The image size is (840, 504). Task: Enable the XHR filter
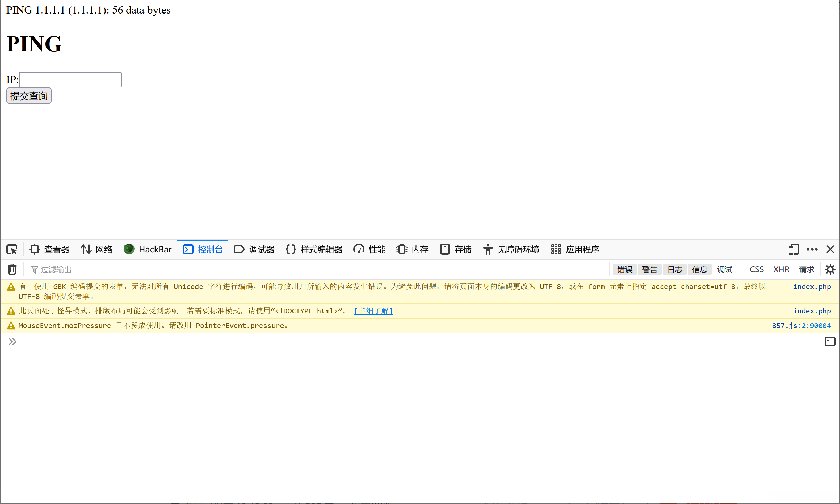781,269
